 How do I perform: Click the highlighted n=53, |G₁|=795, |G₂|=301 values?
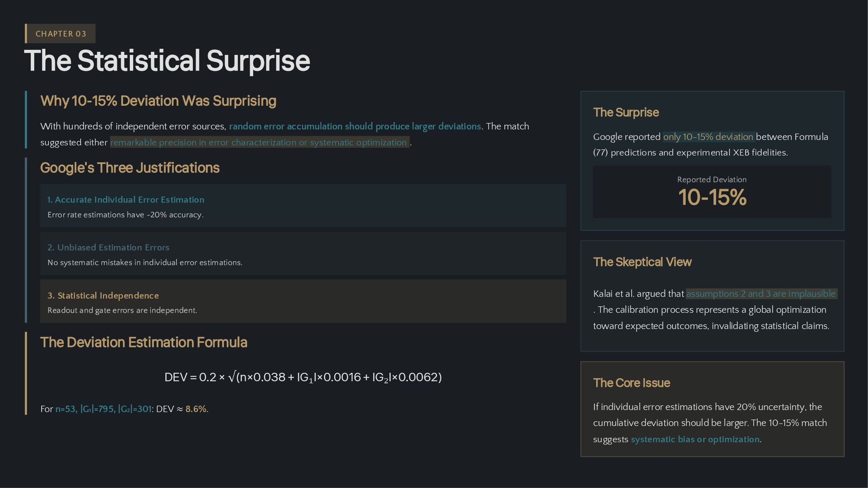[103, 409]
